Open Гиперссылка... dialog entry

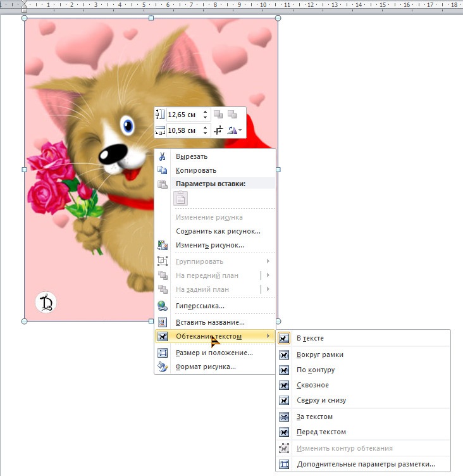point(215,306)
